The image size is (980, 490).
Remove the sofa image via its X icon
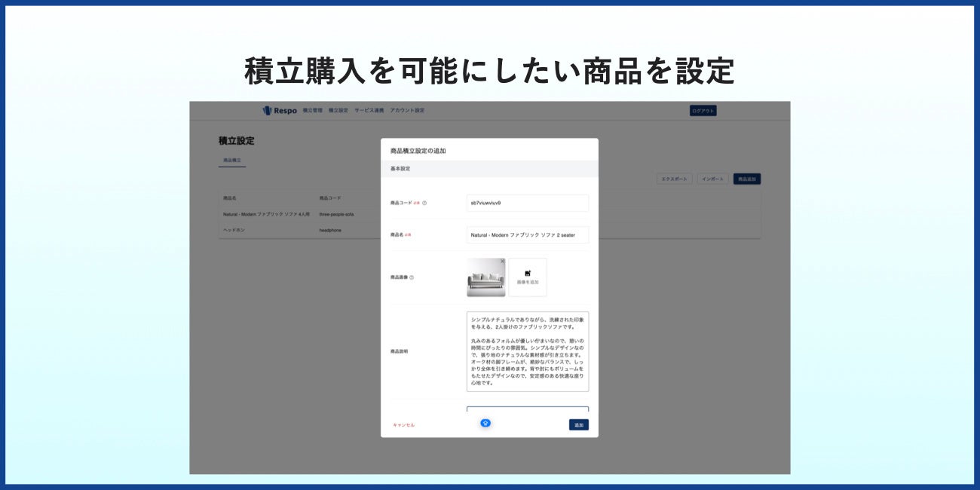pyautogui.click(x=502, y=262)
